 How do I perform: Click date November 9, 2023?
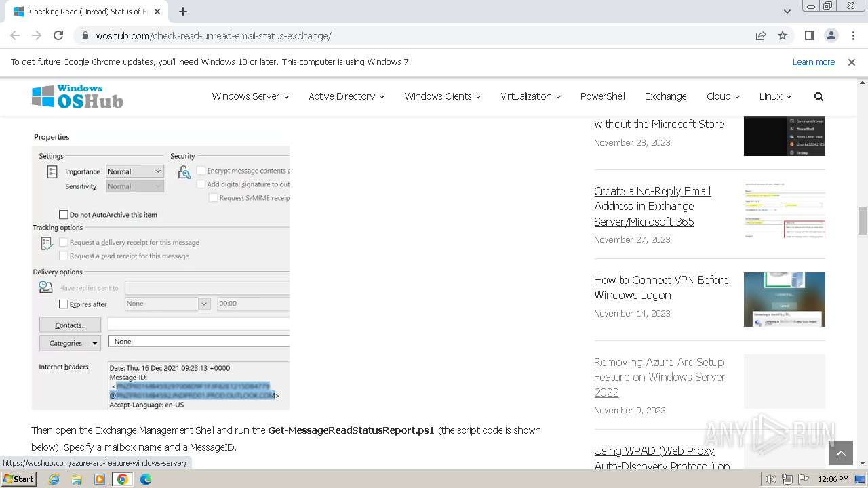click(630, 411)
